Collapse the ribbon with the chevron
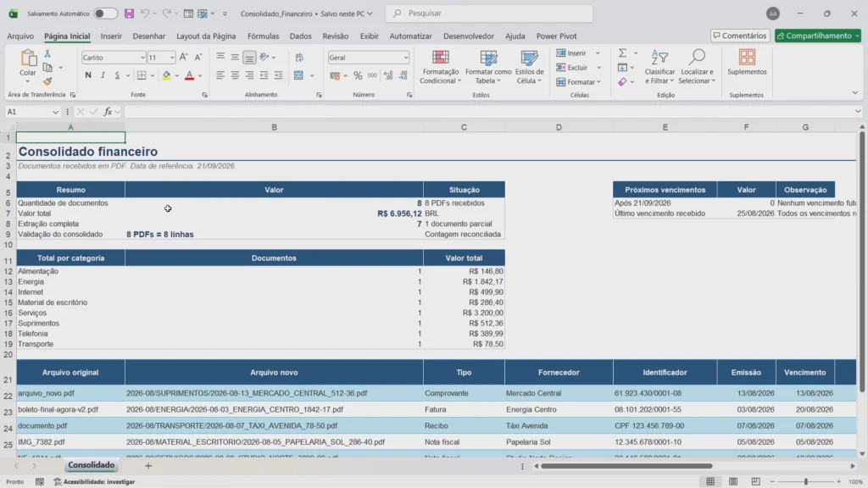The height and width of the screenshot is (488, 868). pyautogui.click(x=855, y=93)
